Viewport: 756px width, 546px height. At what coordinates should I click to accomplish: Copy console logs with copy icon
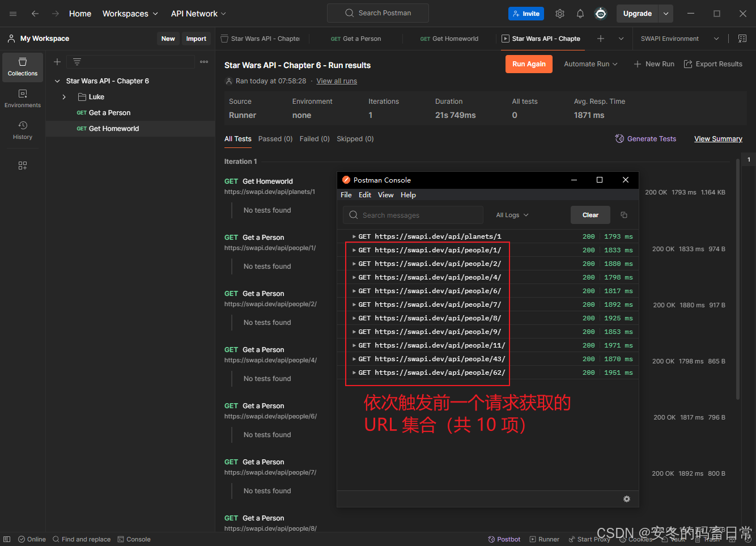click(x=624, y=215)
